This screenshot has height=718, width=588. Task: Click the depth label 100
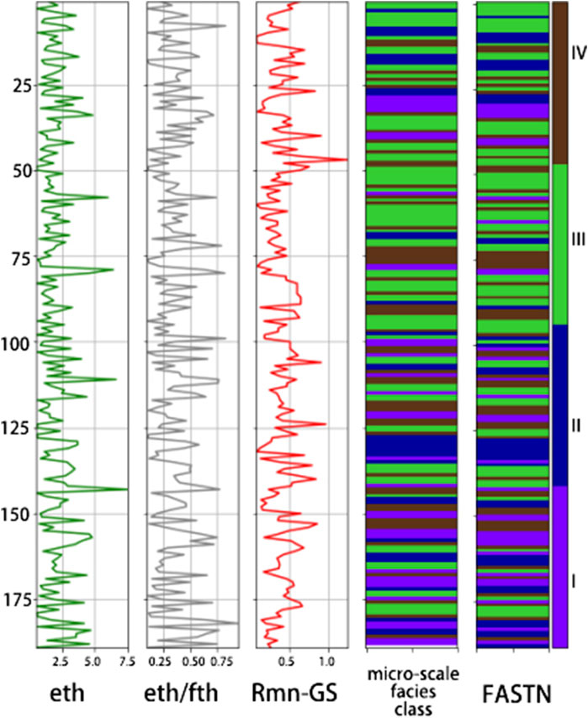pos(17,342)
